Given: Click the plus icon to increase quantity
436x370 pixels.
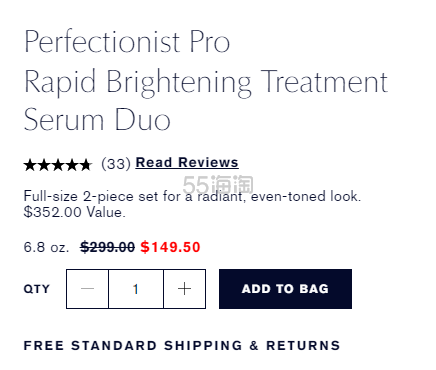Looking at the screenshot, I should [x=184, y=289].
